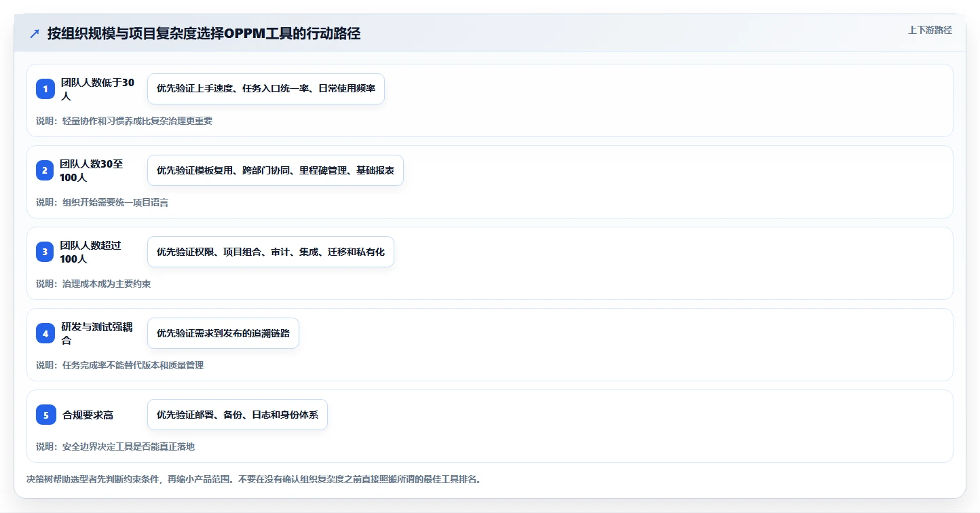Click the 上下游路径 label

930,30
